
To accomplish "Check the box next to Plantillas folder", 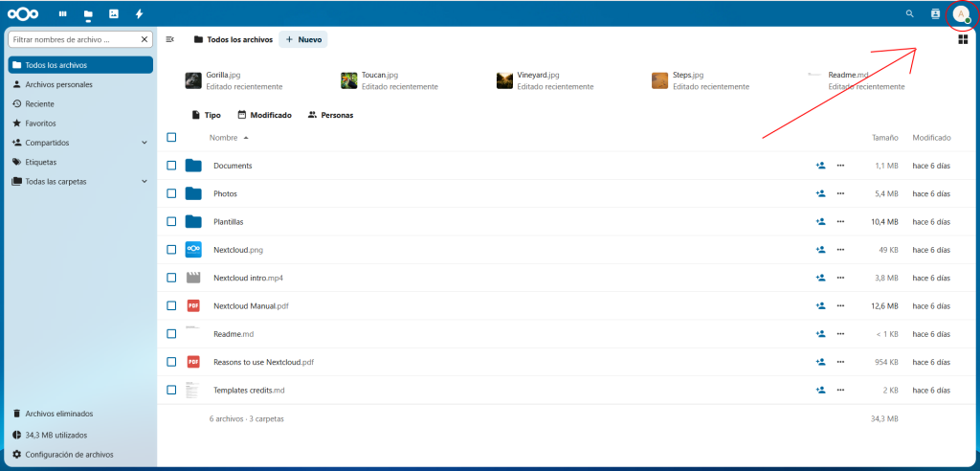I will (x=171, y=221).
